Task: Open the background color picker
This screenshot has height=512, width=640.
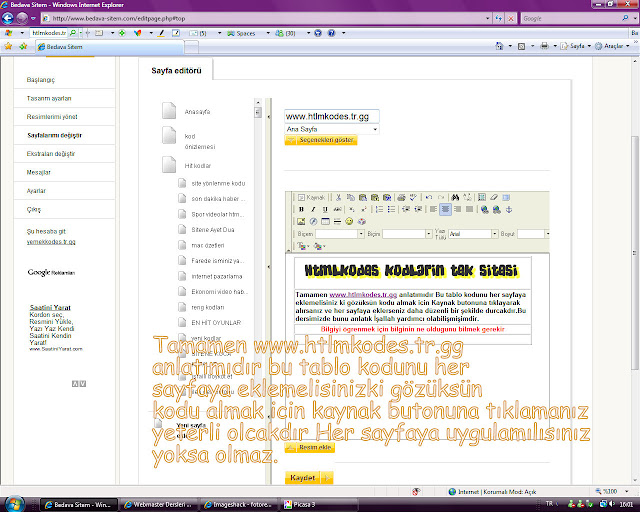Action: point(320,246)
